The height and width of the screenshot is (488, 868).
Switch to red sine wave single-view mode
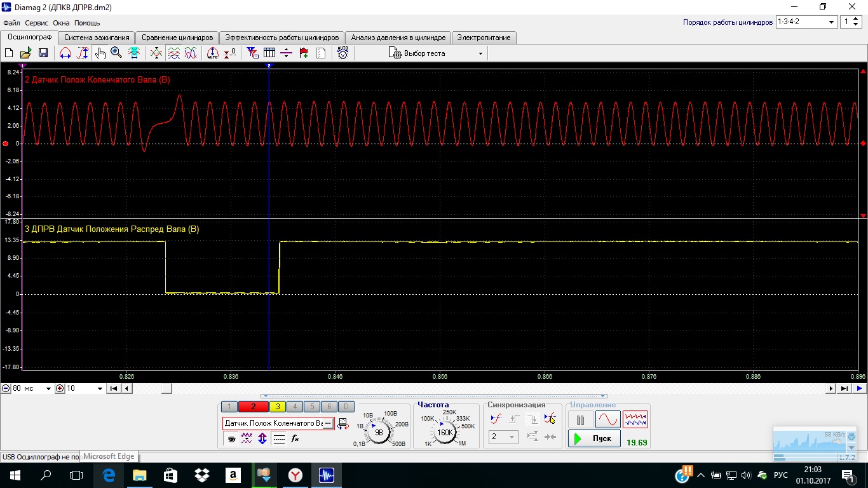(x=607, y=419)
